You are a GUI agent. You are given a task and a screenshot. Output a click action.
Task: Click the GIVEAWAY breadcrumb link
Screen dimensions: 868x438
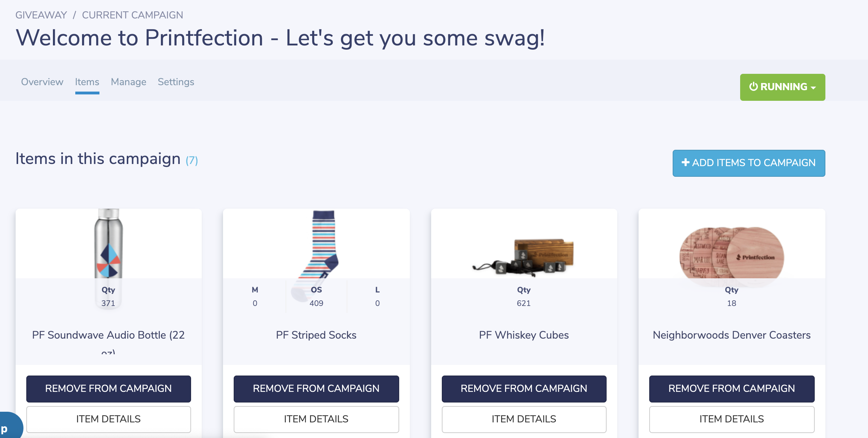41,15
